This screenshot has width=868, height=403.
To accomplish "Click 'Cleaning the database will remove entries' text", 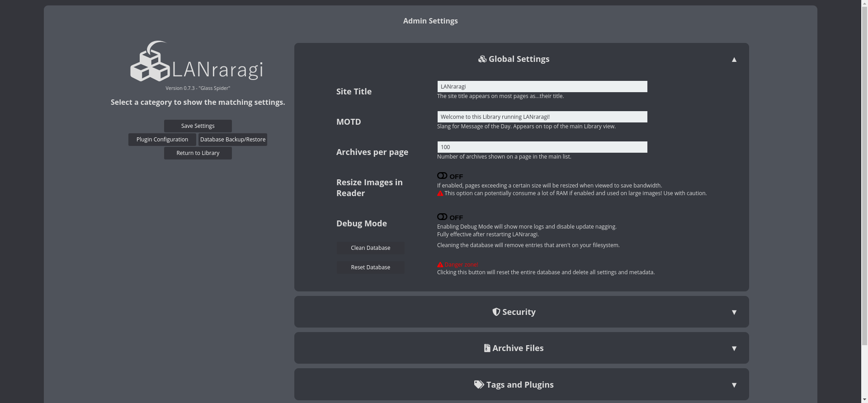I will coord(528,245).
